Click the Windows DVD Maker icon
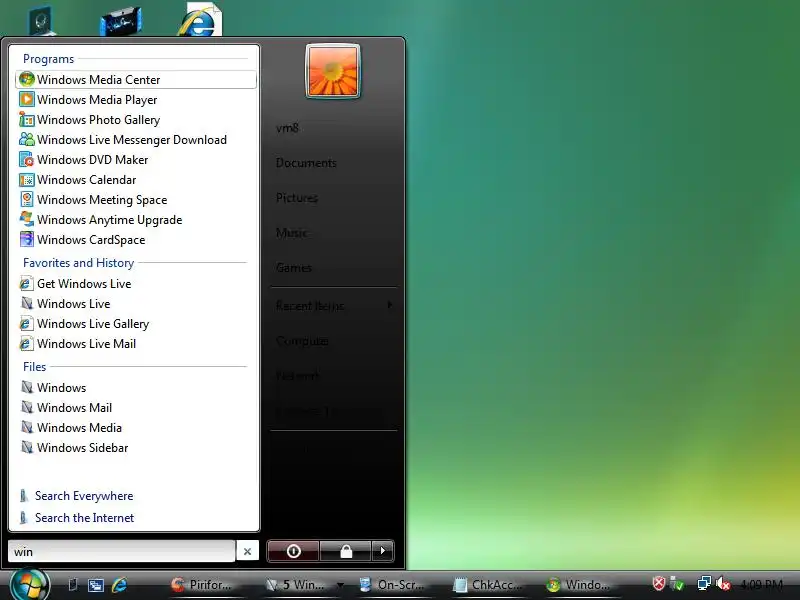The image size is (800, 600). 27,159
